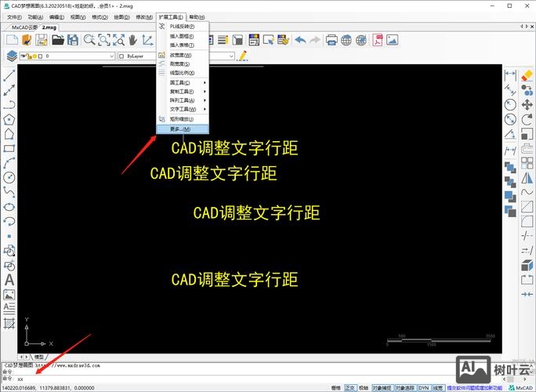
Task: Choose 插入表格 menu entry
Action: click(183, 45)
